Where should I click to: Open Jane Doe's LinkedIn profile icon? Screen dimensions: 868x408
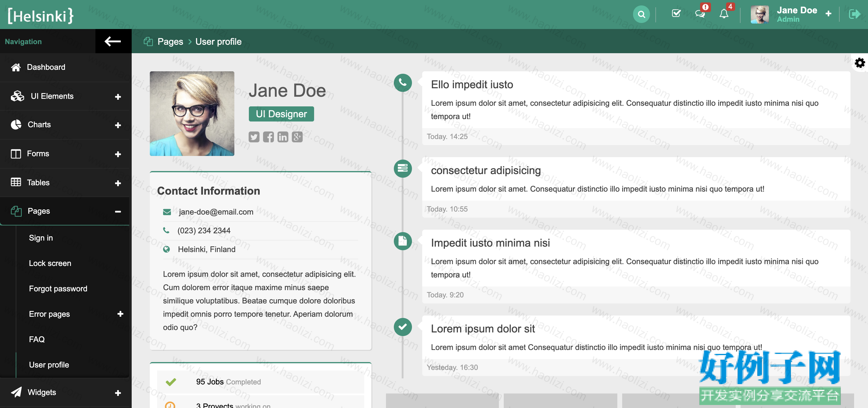pos(283,137)
